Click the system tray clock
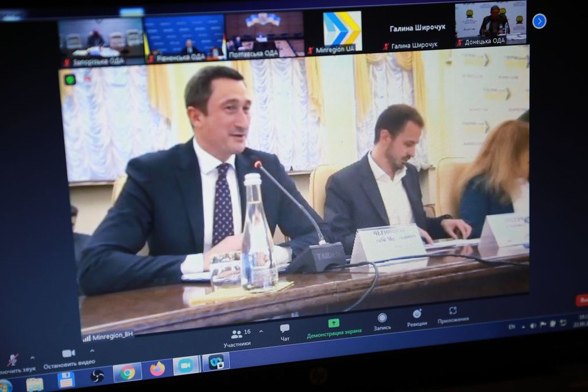 pyautogui.click(x=582, y=321)
